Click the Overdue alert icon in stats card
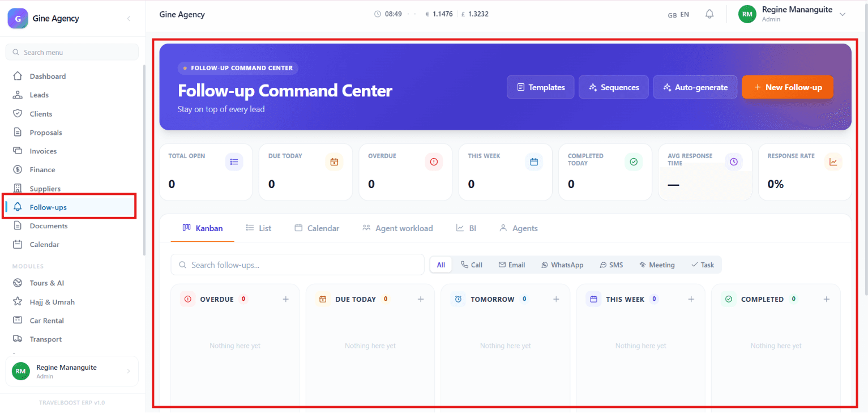Viewport: 868px width, 413px height. [x=434, y=162]
